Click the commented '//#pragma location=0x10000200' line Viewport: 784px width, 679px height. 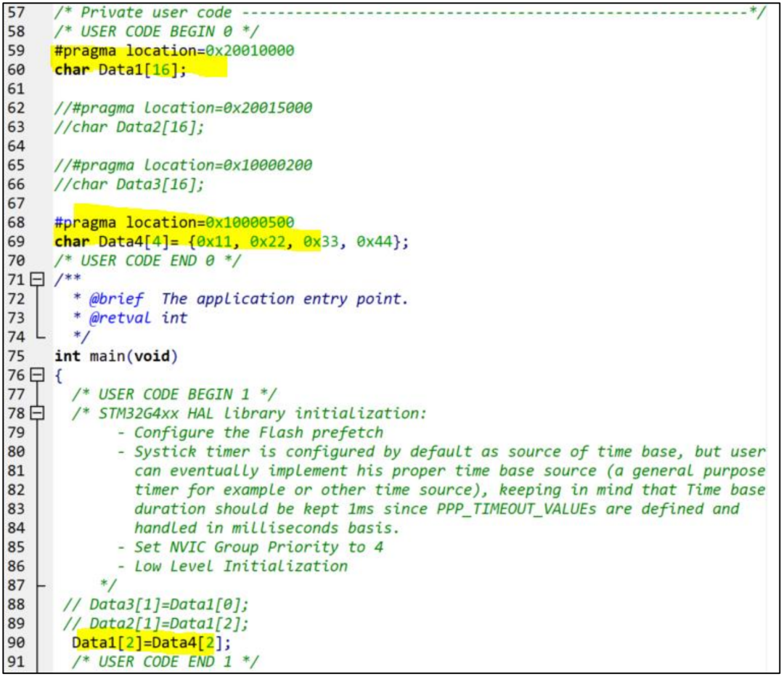(x=183, y=165)
